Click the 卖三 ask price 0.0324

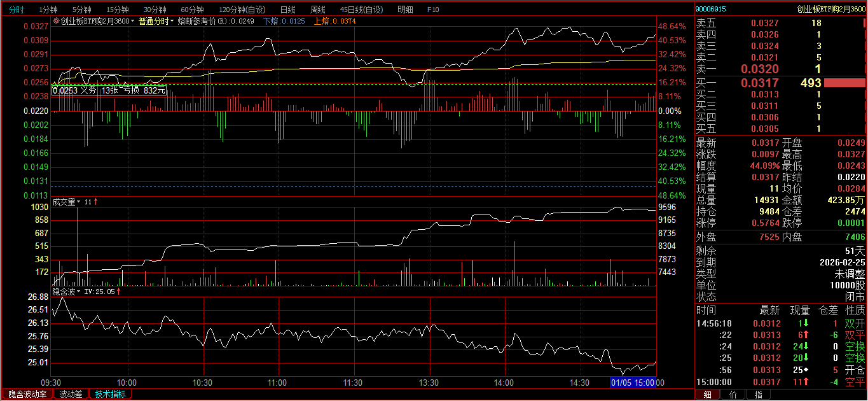point(764,46)
